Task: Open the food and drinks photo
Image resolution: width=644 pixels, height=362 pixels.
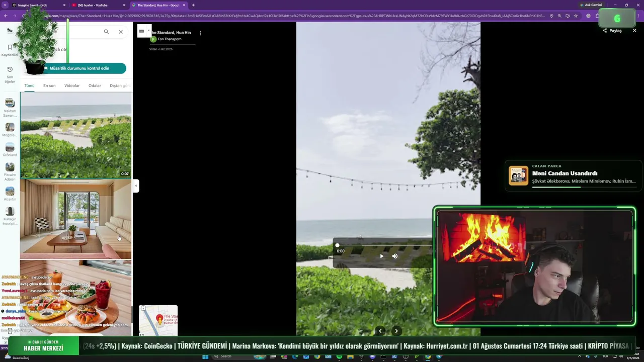Action: pyautogui.click(x=75, y=298)
